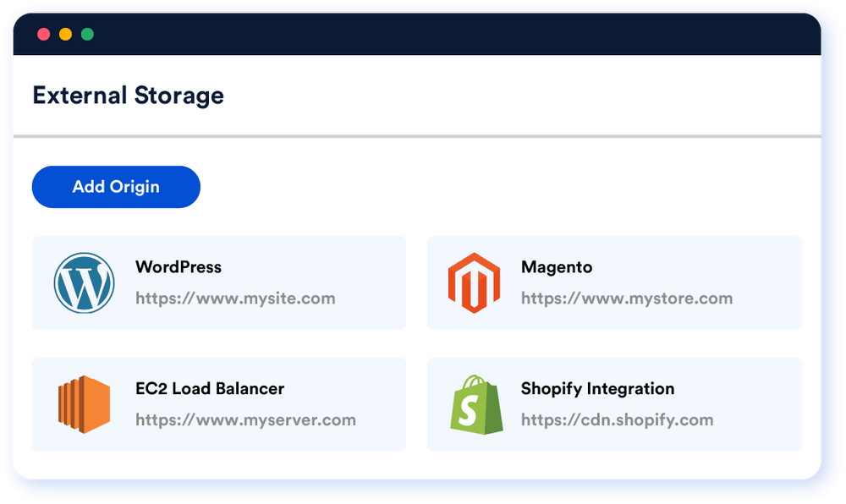Image resolution: width=846 pixels, height=504 pixels.
Task: Select the WordPress origin title
Action: click(179, 267)
